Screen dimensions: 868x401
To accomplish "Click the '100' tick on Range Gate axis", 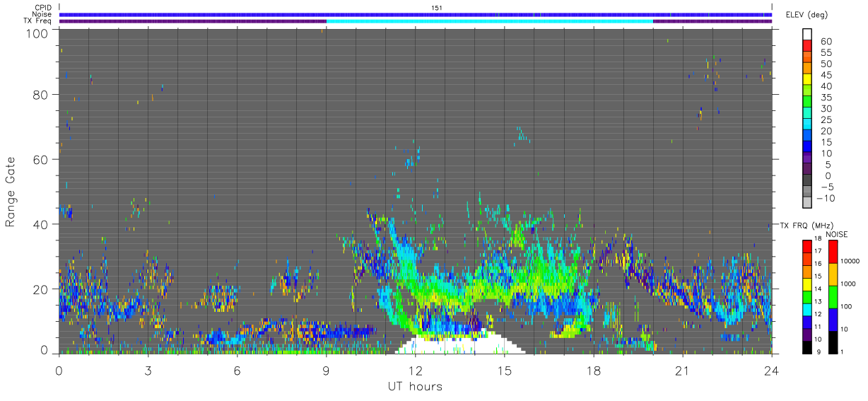I will pos(37,33).
